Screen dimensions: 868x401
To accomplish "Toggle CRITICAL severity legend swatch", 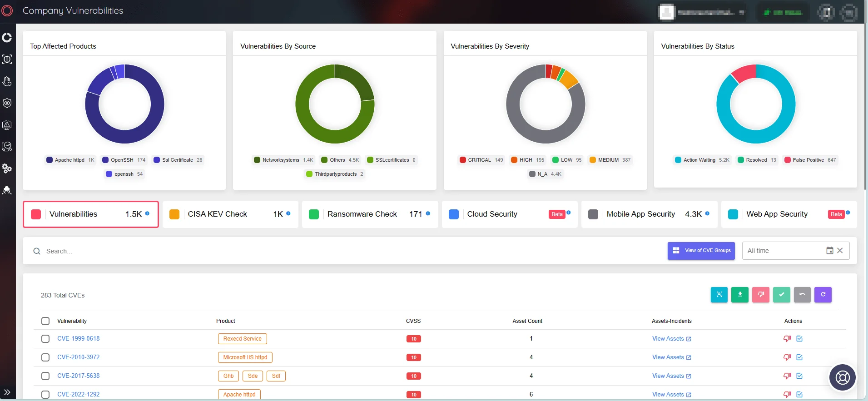I will pyautogui.click(x=462, y=160).
